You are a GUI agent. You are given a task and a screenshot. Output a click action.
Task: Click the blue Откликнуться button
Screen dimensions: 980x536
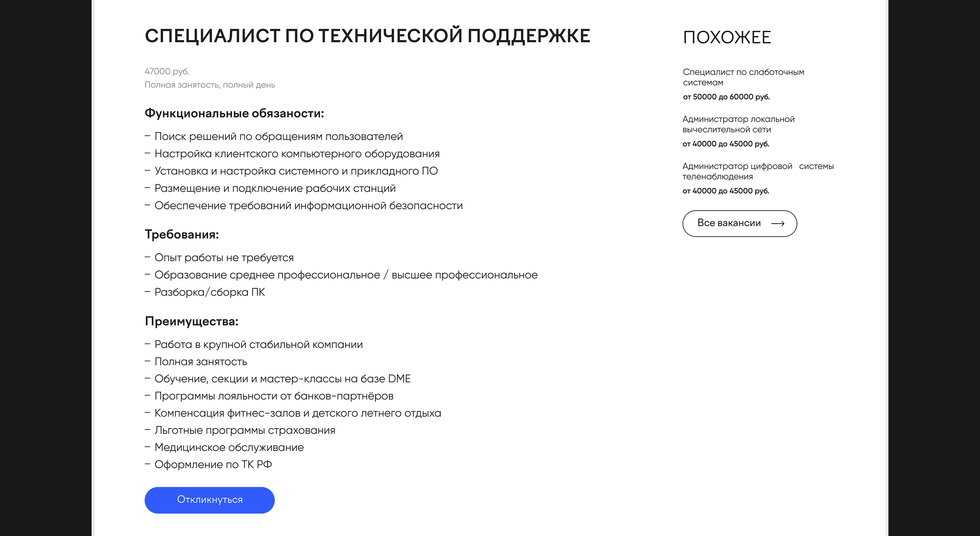point(209,500)
